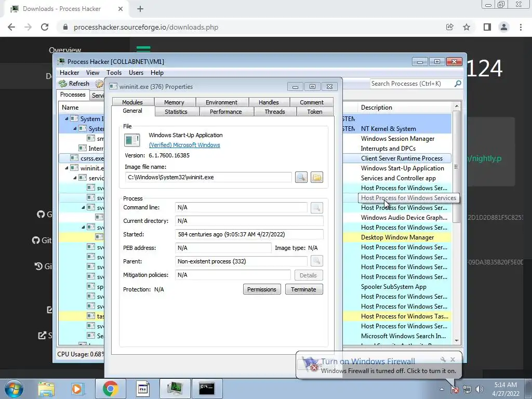Inspect the wininit.exe image file with magnifier icon
The image size is (532, 399).
point(301,177)
